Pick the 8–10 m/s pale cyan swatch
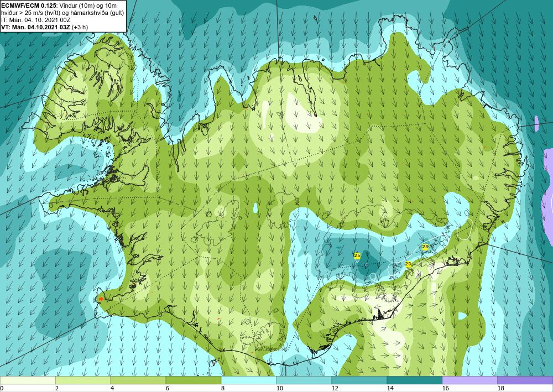This screenshot has height=392, width=553. pos(249,380)
